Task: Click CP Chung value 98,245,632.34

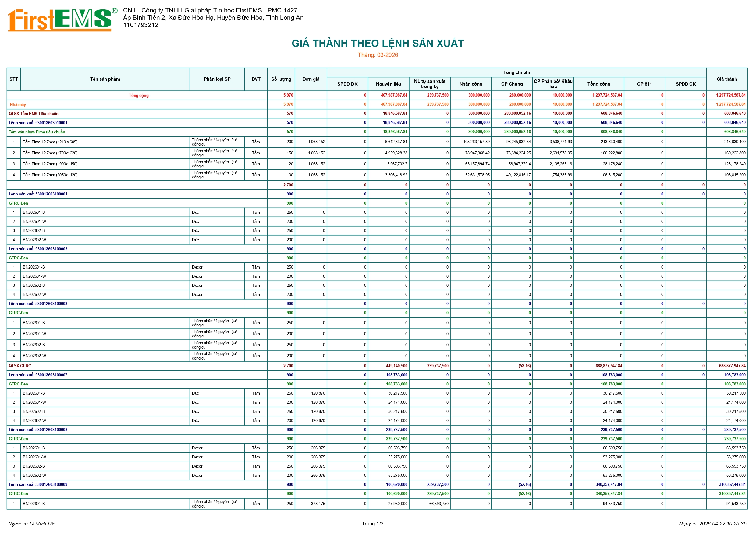Action: [x=518, y=142]
